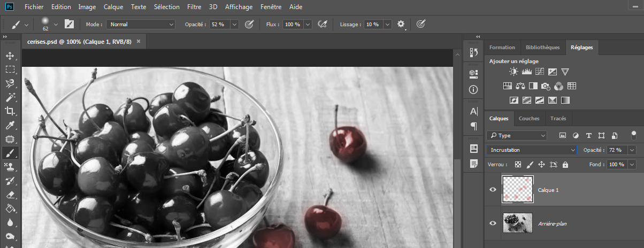Viewport: 644px width, 248px height.
Task: Hide the Arrière-plan layer
Action: 493,223
